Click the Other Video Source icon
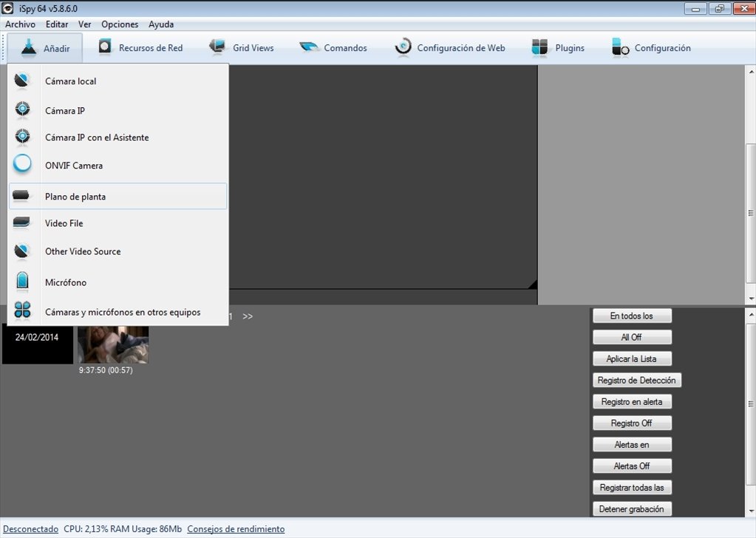This screenshot has width=756, height=538. [21, 251]
